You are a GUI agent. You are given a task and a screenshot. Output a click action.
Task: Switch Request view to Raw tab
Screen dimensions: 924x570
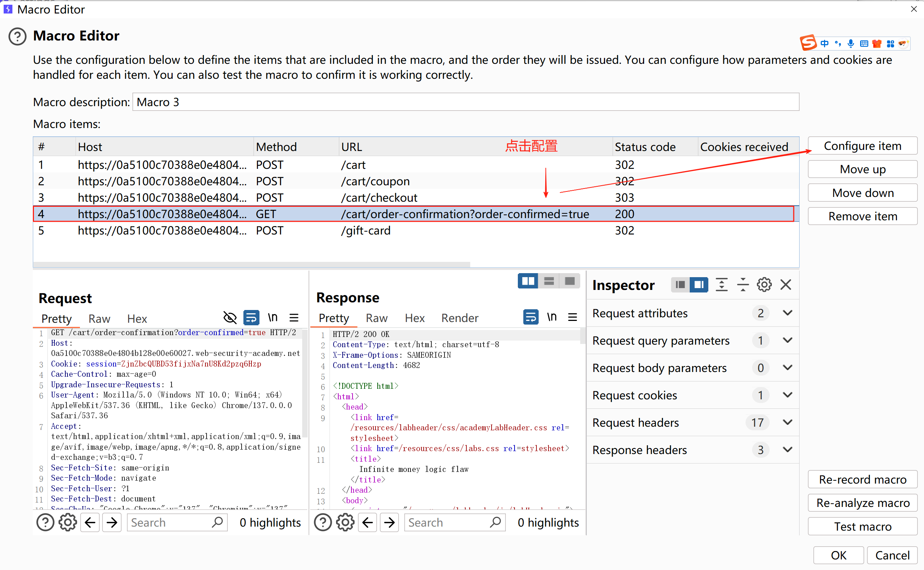coord(99,319)
